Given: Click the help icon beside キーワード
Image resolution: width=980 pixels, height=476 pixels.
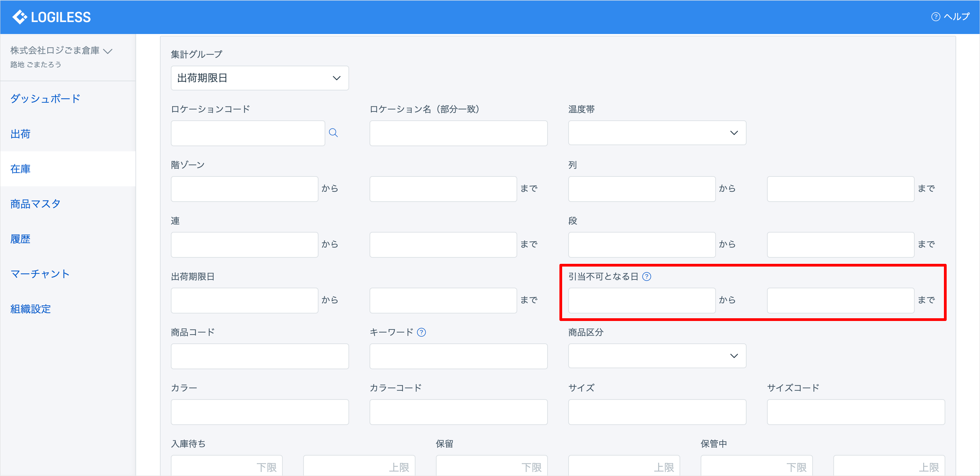Looking at the screenshot, I should tap(422, 332).
